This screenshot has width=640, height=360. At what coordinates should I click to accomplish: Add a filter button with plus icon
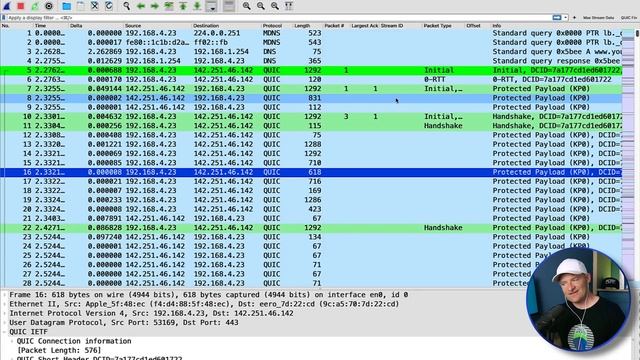(574, 18)
